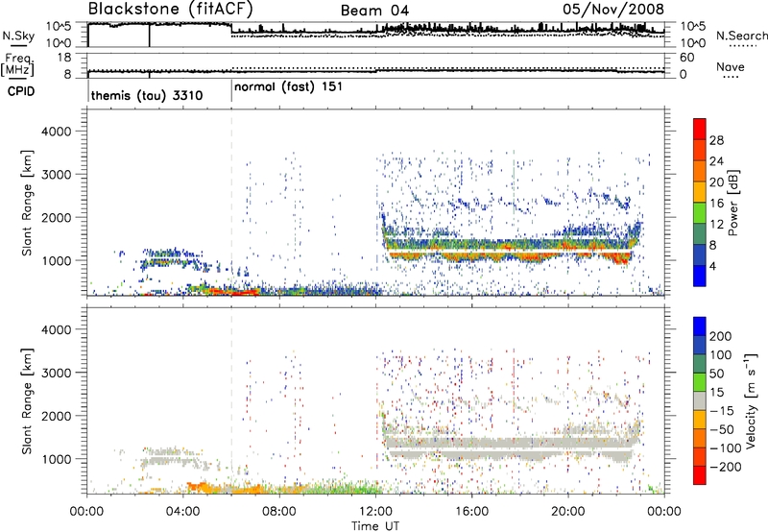This screenshot has height=532, width=768.
Task: Click the "04:00" time tick label
Action: pyautogui.click(x=183, y=512)
